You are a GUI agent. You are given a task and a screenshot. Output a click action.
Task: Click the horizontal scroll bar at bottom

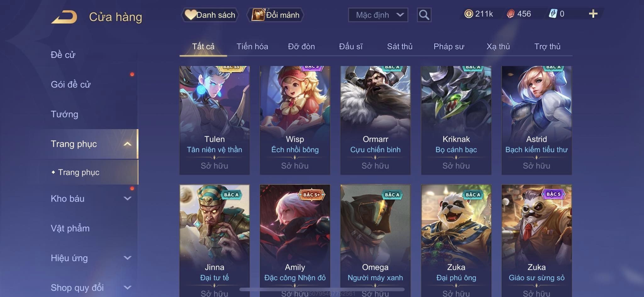(x=322, y=289)
